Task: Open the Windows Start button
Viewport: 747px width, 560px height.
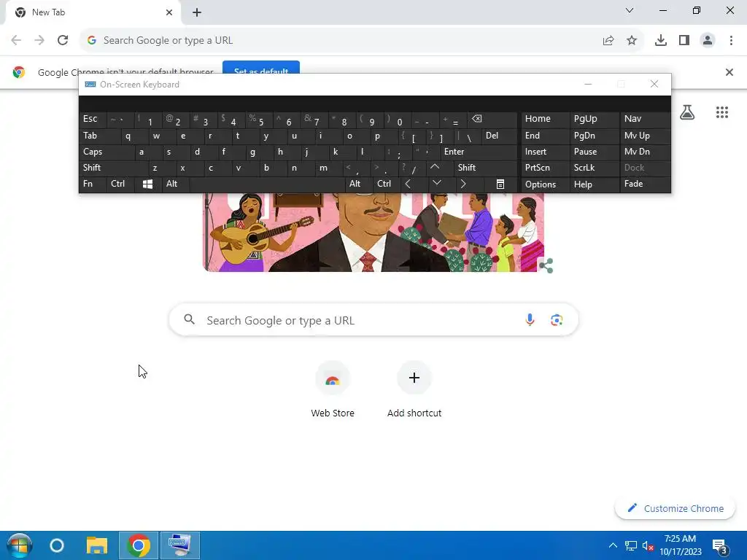Action: pyautogui.click(x=19, y=545)
